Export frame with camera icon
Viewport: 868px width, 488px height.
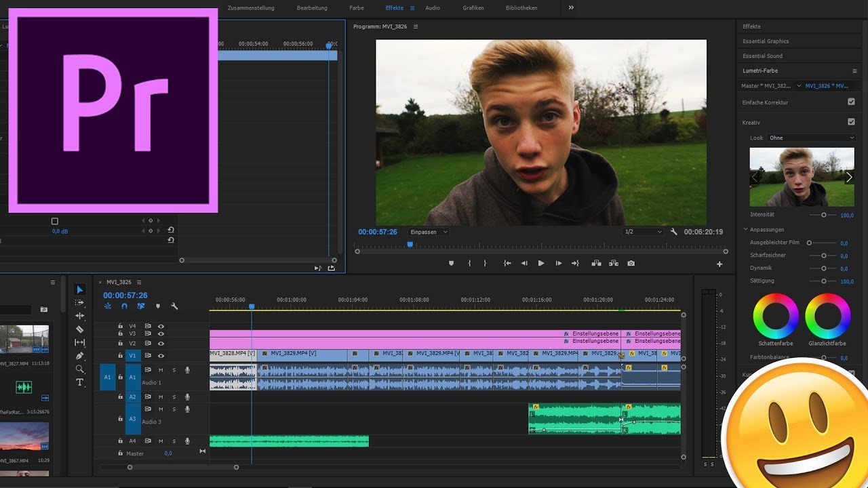631,263
